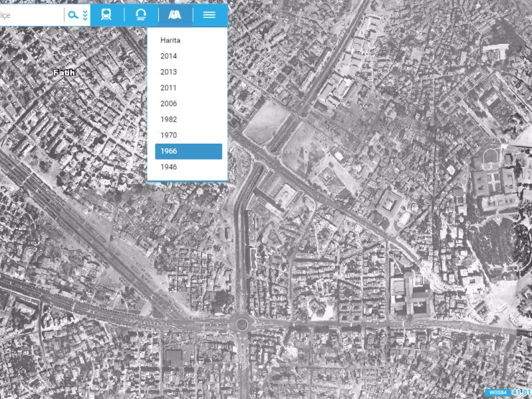Open the hamburger main menu
The height and width of the screenshot is (399, 532).
point(209,15)
